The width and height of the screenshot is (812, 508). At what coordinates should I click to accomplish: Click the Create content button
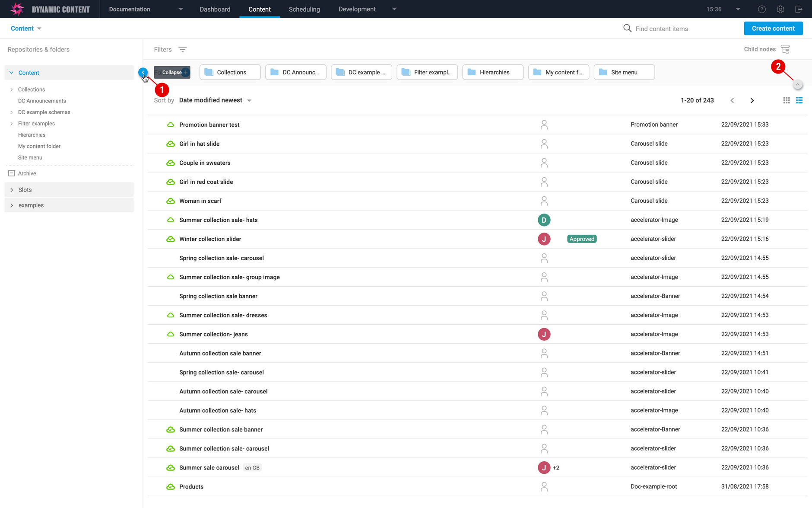coord(773,29)
